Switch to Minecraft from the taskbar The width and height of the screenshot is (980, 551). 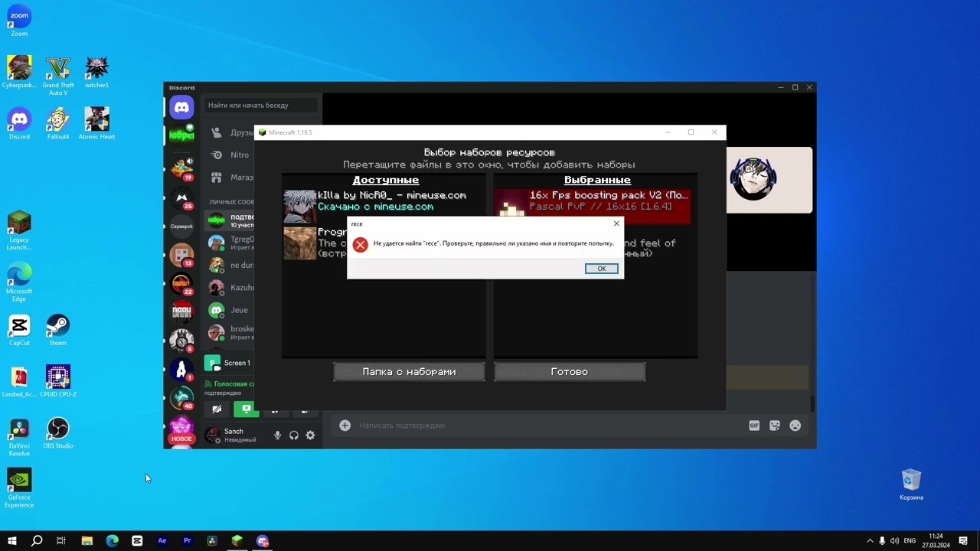click(x=237, y=541)
